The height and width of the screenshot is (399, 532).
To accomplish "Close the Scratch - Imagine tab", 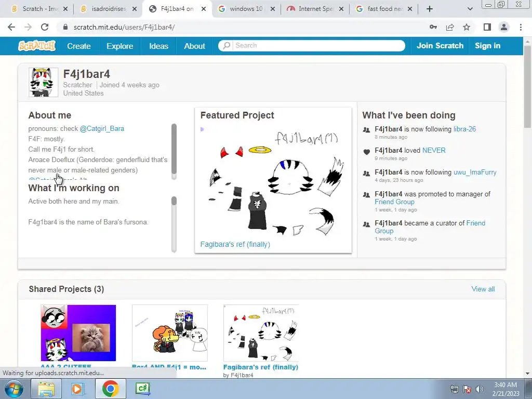I will pos(65,9).
